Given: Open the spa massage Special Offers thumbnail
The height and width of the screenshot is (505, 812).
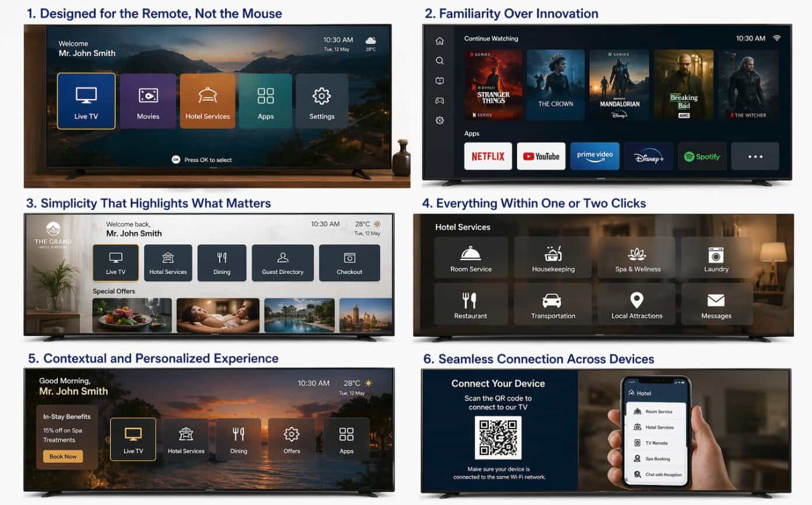Looking at the screenshot, I should pyautogui.click(x=218, y=315).
